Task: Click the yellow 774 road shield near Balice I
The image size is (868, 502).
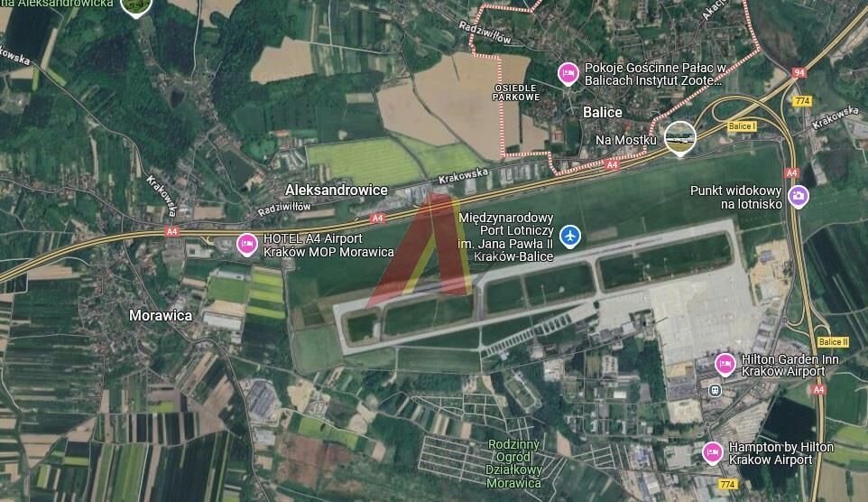Action: coord(802,101)
